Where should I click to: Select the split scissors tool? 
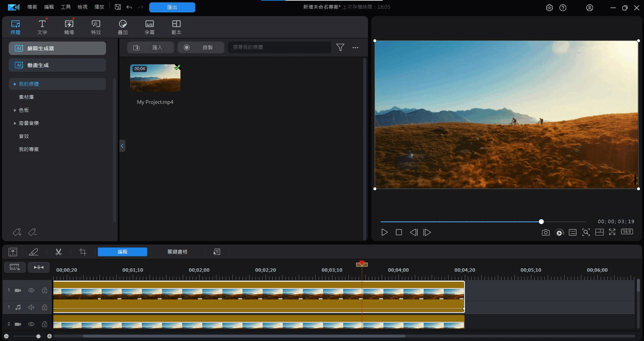coord(58,252)
